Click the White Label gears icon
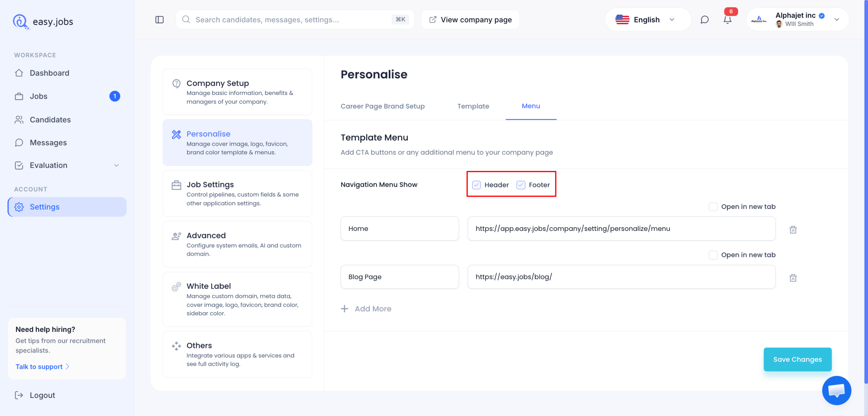Image resolution: width=868 pixels, height=416 pixels. (176, 287)
